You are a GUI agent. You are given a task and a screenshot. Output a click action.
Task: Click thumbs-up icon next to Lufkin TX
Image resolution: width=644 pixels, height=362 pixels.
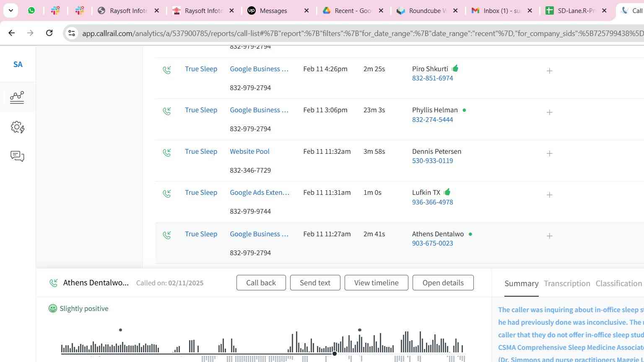tap(447, 191)
